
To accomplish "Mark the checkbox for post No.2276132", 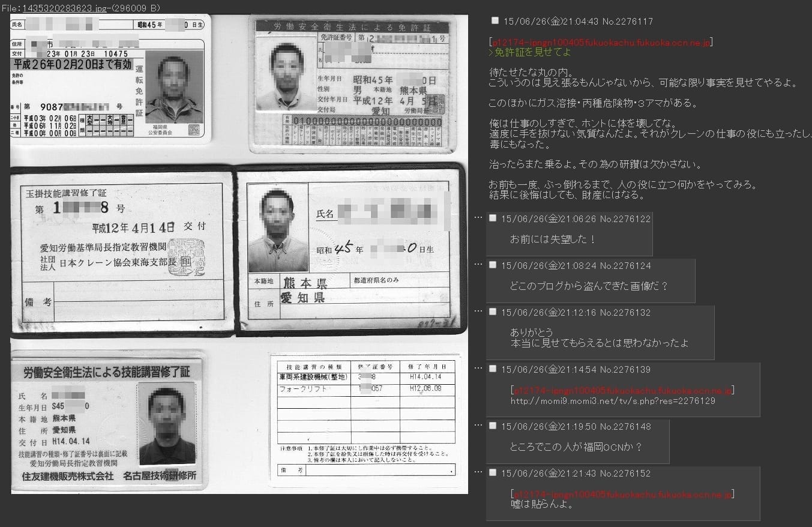I will coord(493,312).
